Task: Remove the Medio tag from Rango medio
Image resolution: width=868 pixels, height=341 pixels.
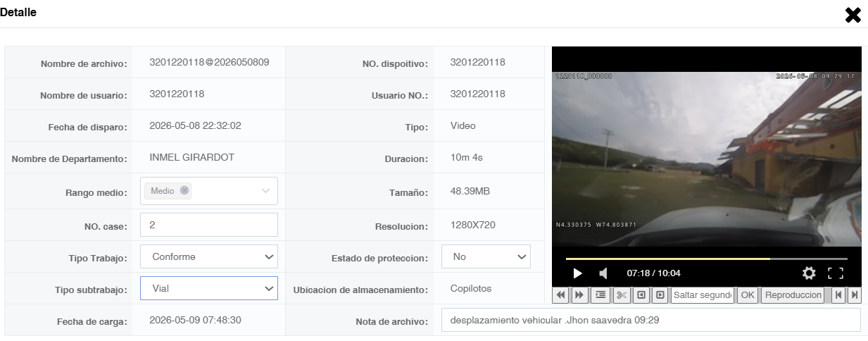Action: point(184,190)
